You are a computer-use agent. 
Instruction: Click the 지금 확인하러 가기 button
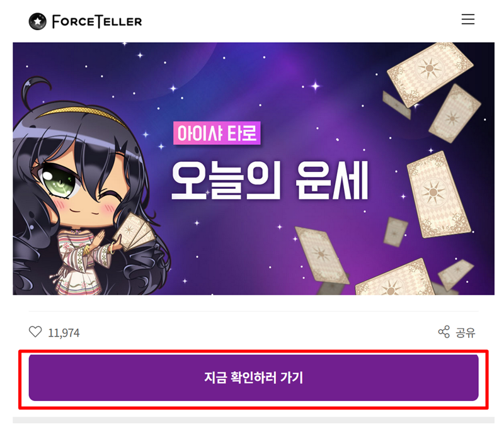[x=253, y=378]
